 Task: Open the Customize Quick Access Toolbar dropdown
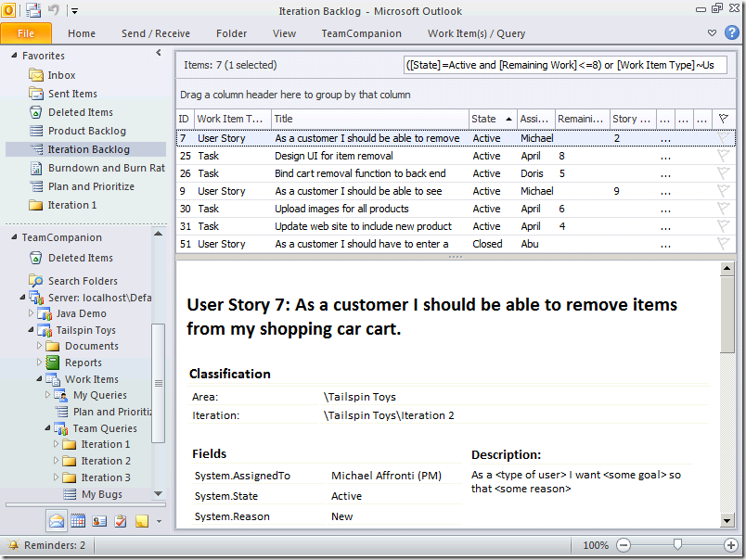(x=75, y=11)
